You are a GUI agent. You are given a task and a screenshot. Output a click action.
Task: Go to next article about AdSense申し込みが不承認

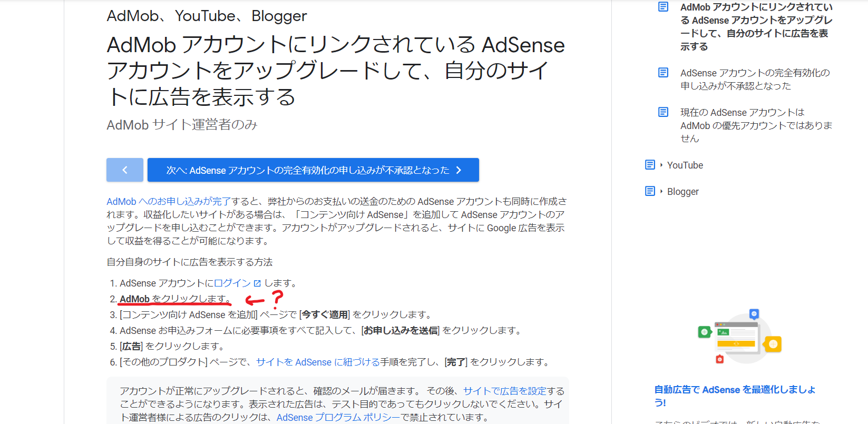pos(313,170)
